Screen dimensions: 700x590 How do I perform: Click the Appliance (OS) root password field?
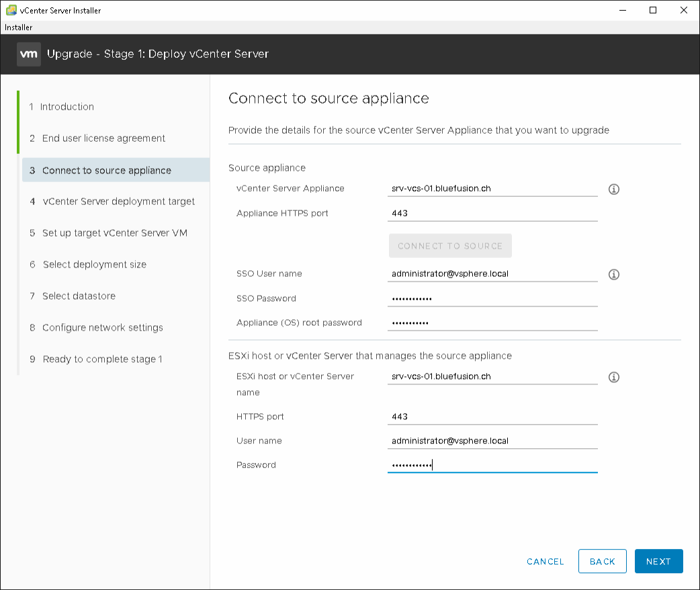492,323
